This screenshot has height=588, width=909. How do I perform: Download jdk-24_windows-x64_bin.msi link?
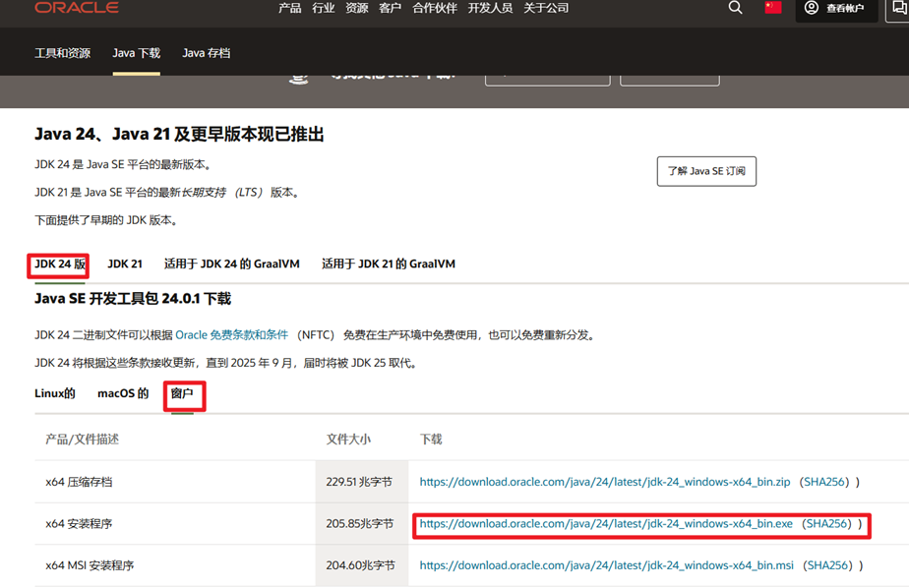point(606,565)
